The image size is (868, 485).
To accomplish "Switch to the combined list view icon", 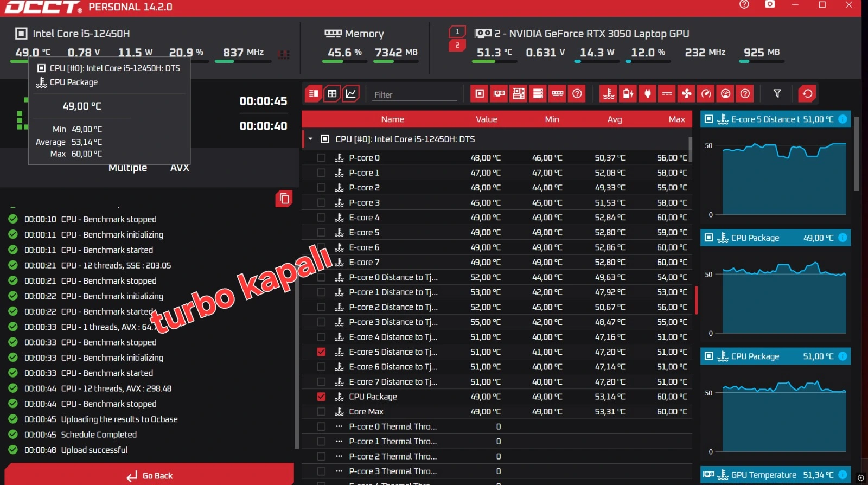I will [x=314, y=94].
